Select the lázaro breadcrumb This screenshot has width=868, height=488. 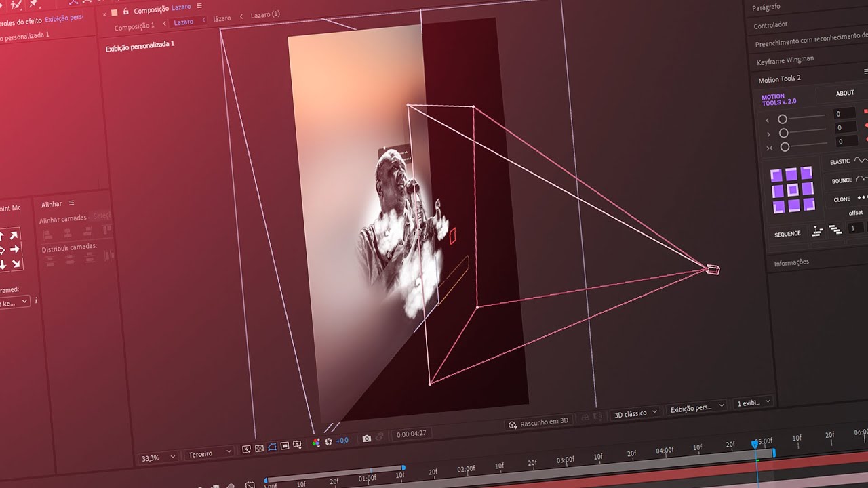pyautogui.click(x=222, y=18)
